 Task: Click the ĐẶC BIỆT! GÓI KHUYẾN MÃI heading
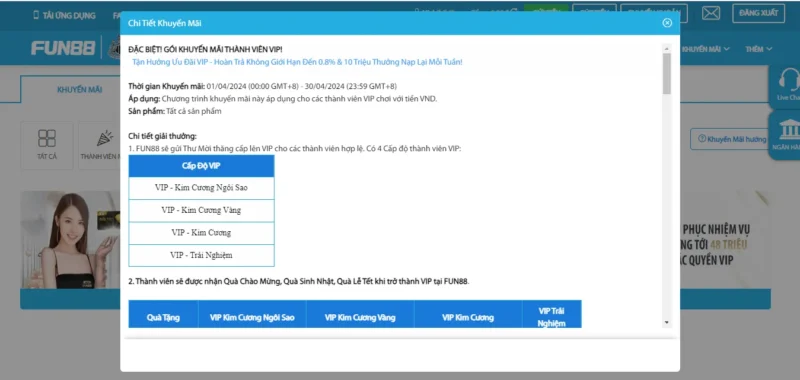[x=205, y=49]
